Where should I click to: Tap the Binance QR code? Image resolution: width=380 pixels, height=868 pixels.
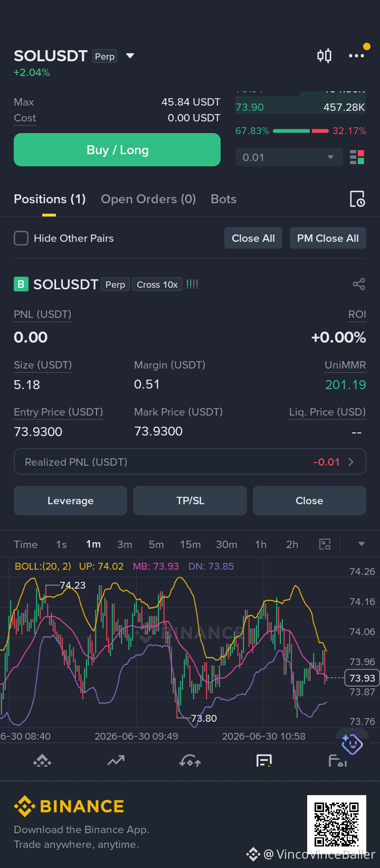click(337, 824)
